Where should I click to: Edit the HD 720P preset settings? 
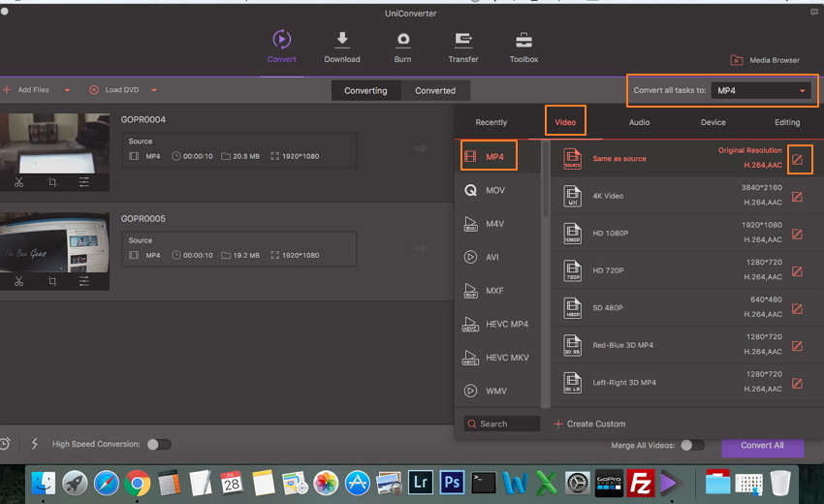(797, 271)
